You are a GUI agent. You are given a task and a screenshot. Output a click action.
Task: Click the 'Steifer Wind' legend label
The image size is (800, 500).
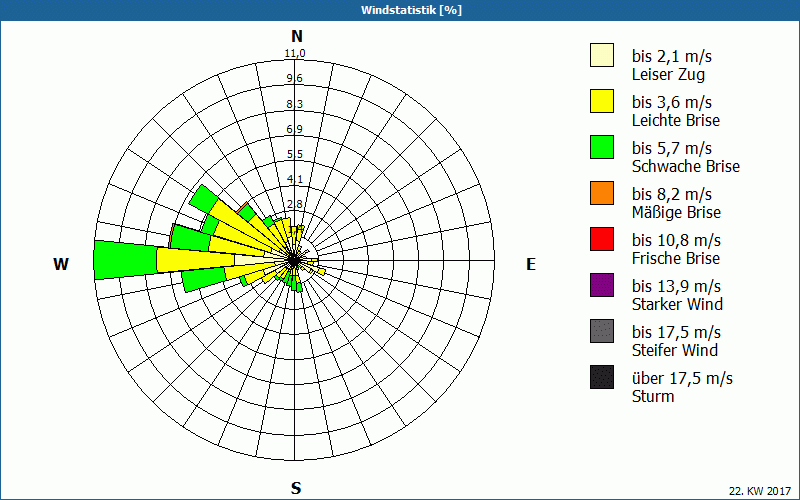[674, 350]
